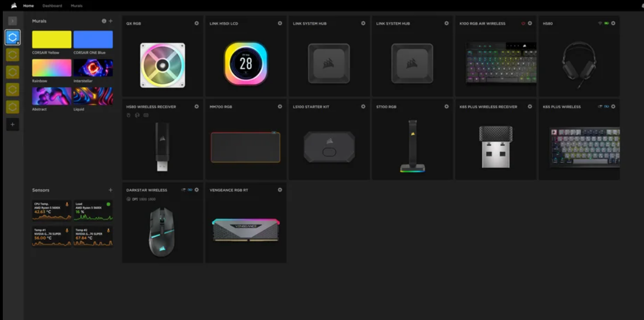Click K65 PLUS WIRELESS keyboard image

coord(585,147)
